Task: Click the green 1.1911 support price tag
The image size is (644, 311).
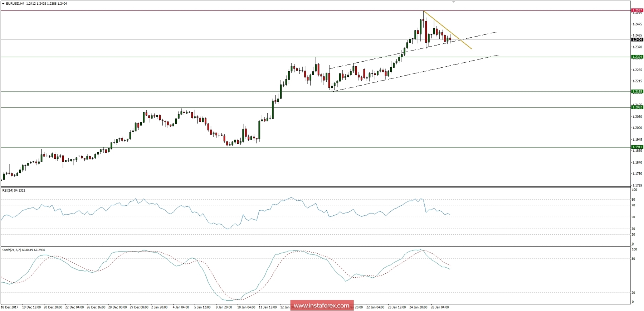Action: [637, 147]
